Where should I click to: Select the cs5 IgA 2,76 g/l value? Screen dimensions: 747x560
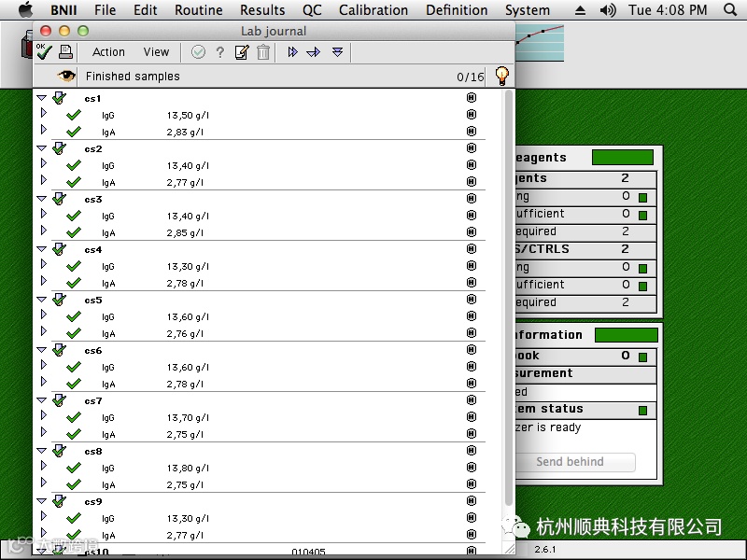(185, 334)
